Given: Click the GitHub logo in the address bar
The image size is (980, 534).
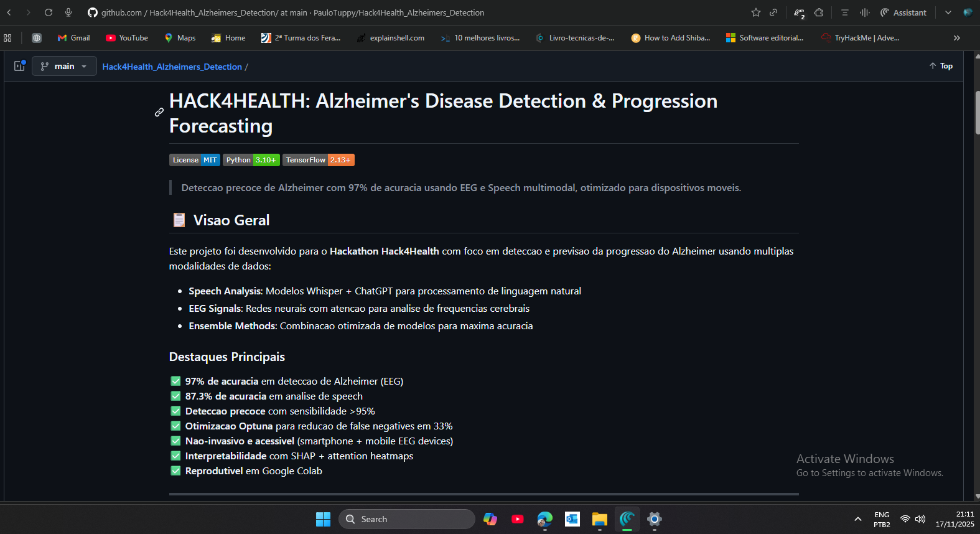Looking at the screenshot, I should click(93, 12).
